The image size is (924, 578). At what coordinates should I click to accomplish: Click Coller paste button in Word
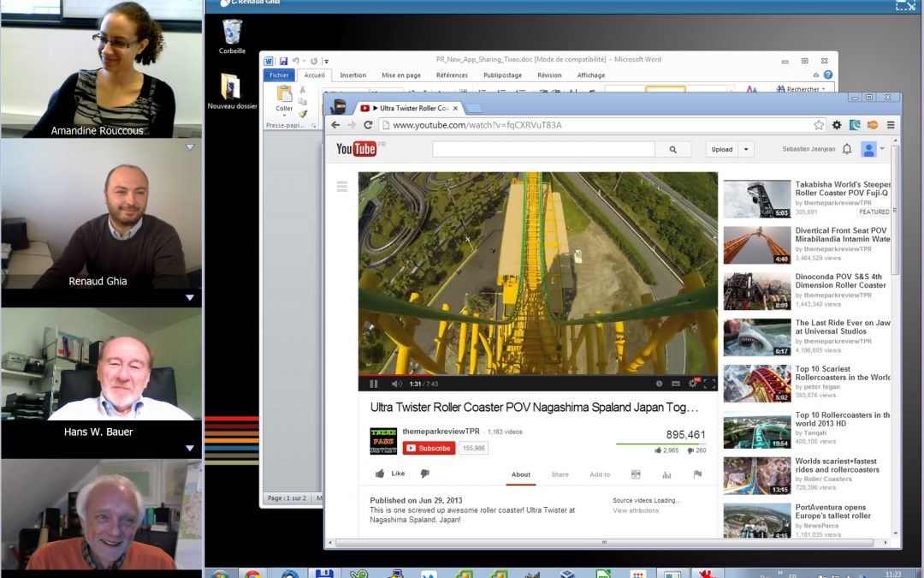coord(284,99)
